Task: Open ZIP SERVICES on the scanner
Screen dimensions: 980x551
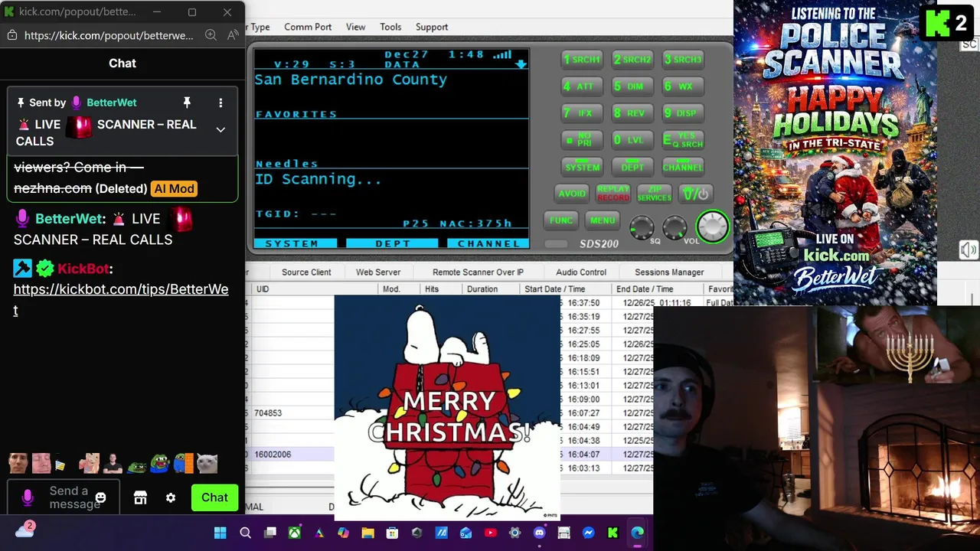Action: (655, 194)
